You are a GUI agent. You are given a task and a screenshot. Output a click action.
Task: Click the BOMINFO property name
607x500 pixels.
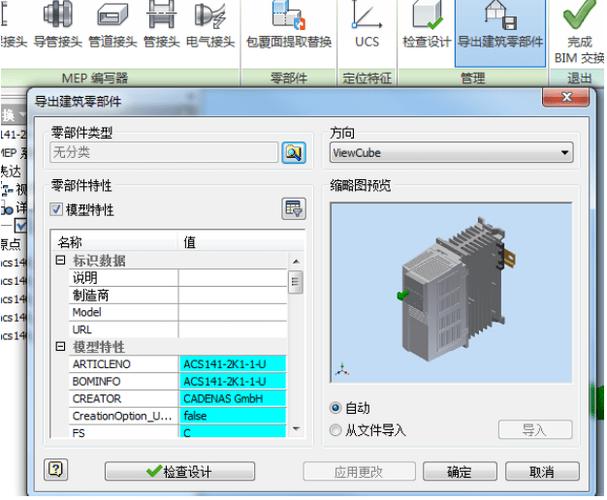[x=96, y=381]
